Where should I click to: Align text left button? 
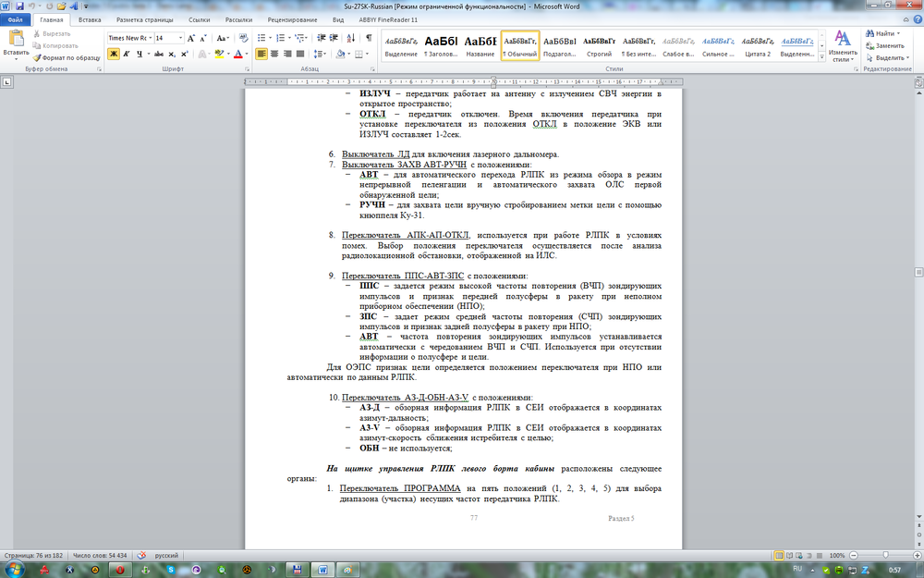point(261,54)
